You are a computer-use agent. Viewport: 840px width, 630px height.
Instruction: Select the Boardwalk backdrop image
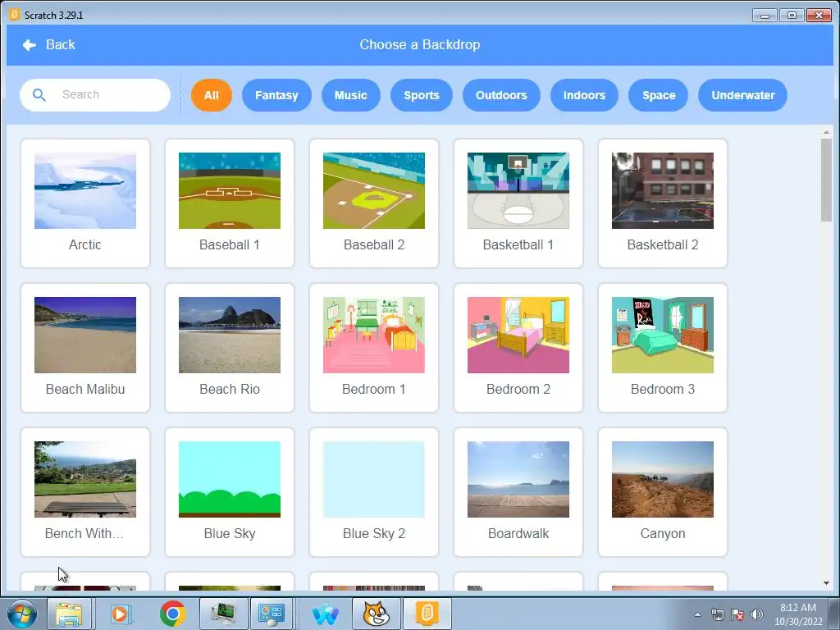pos(518,479)
